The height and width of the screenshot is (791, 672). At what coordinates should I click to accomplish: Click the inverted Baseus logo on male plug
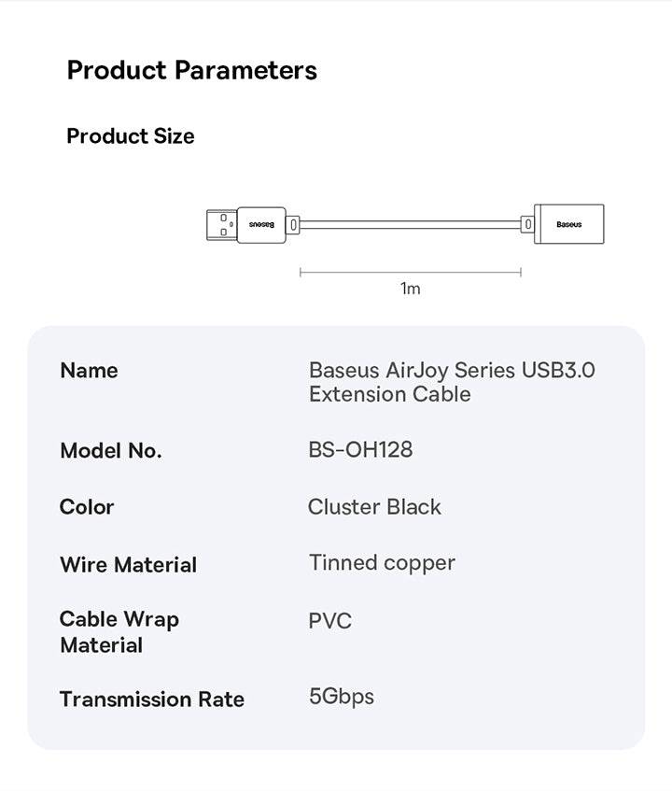262,225
